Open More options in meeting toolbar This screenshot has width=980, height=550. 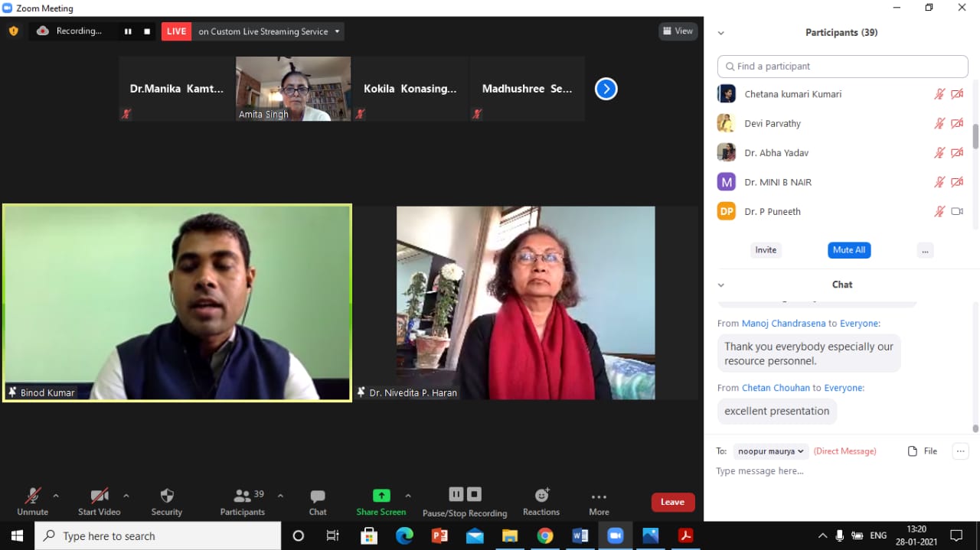(x=599, y=502)
